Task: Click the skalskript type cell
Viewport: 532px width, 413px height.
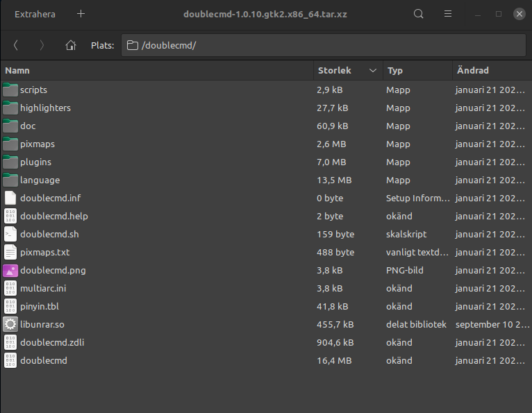Action: (x=406, y=235)
